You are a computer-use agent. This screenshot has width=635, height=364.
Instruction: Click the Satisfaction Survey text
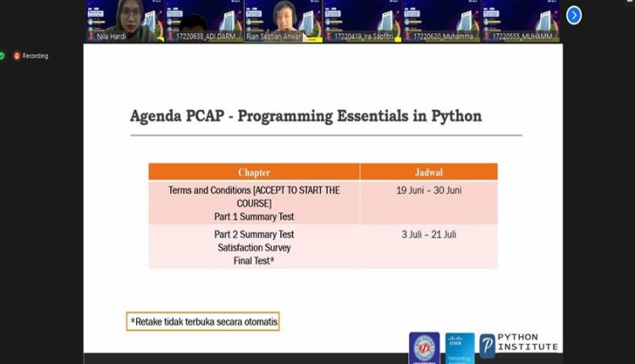coord(254,247)
